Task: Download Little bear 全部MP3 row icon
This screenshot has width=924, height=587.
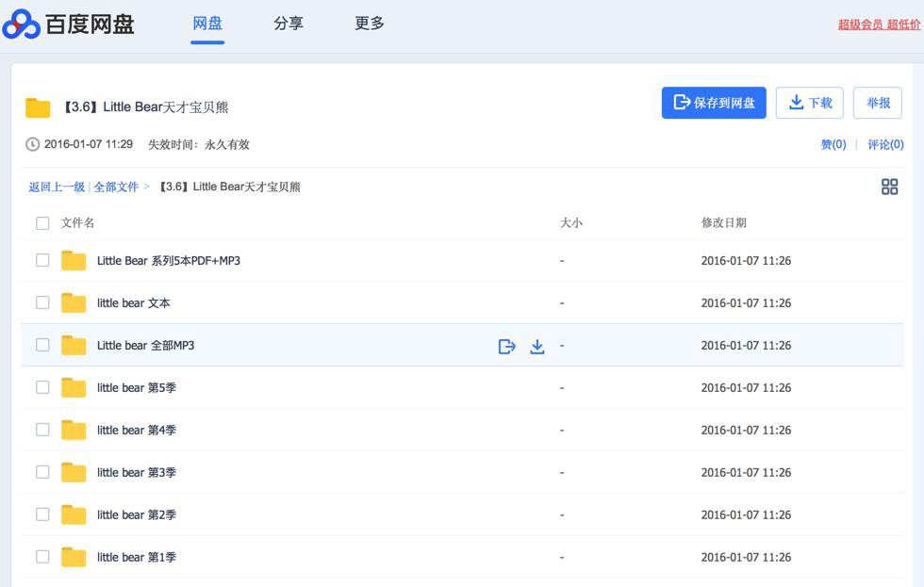Action: [x=536, y=346]
